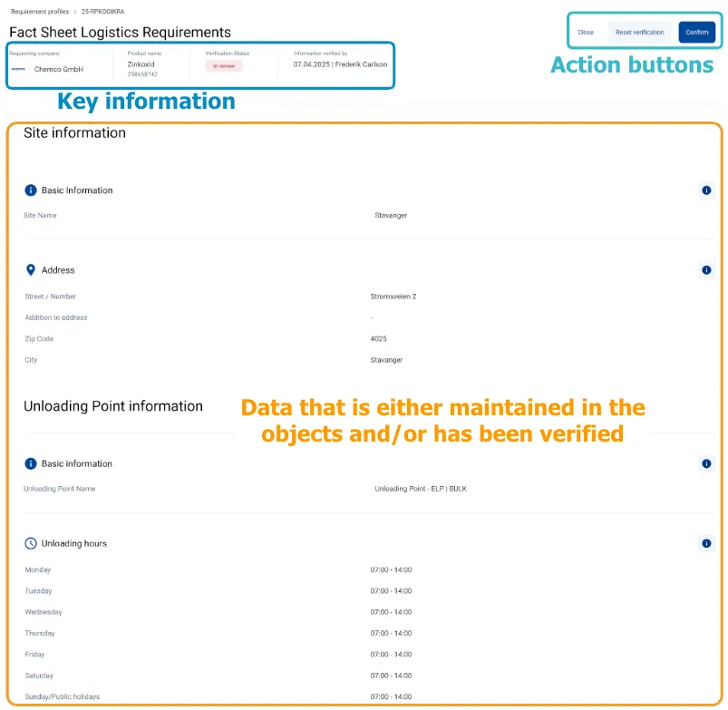This screenshot has width=728, height=710.
Task: Click the Confirm button
Action: [696, 32]
